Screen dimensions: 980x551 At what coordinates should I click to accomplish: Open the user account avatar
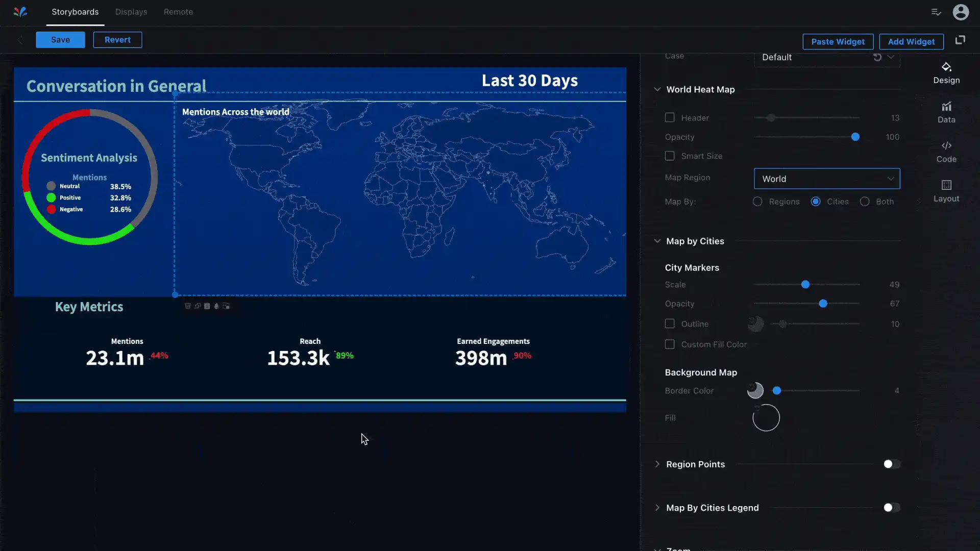tap(960, 12)
